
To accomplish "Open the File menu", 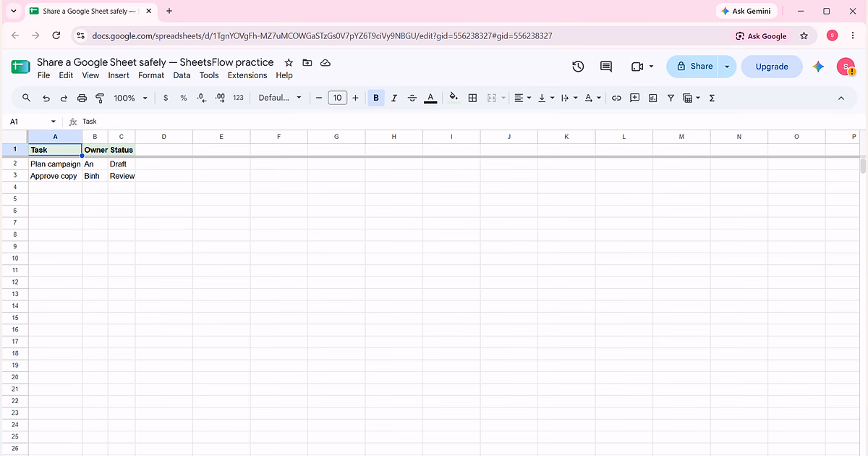I will click(x=43, y=75).
